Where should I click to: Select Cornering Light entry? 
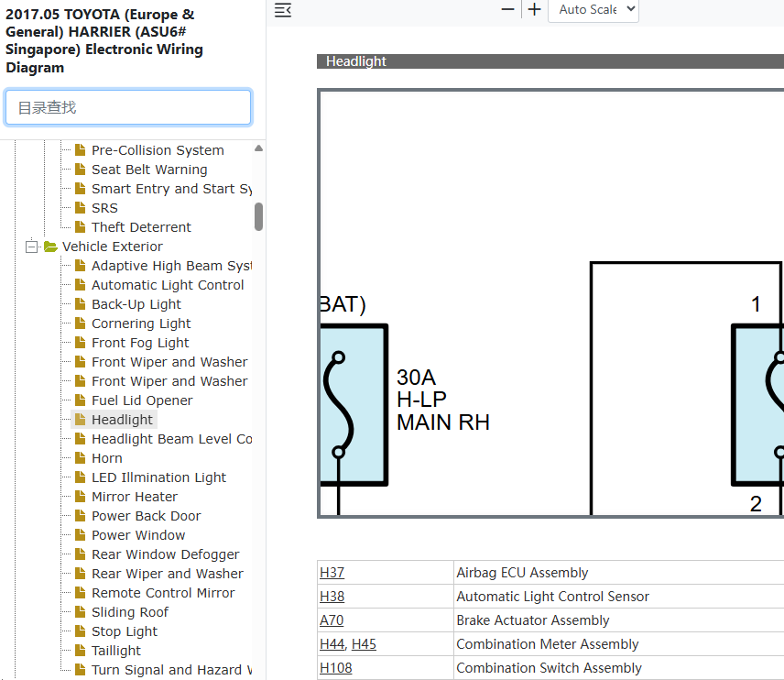pyautogui.click(x=141, y=324)
